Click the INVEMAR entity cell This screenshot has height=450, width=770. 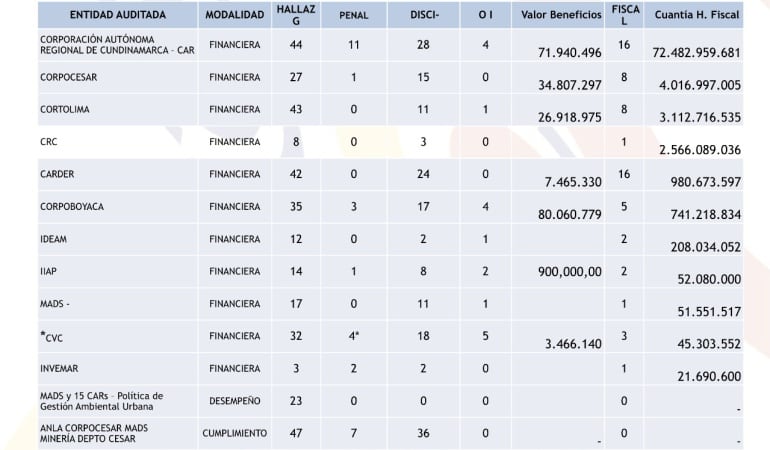tap(61, 369)
